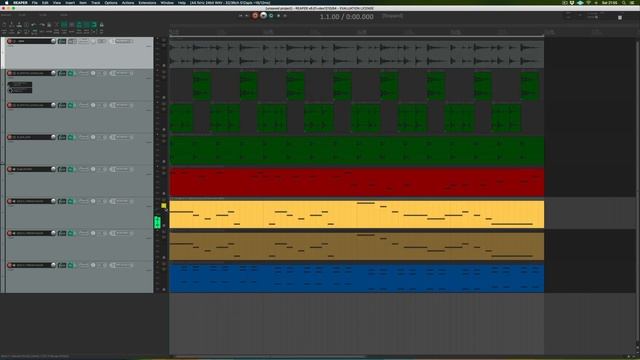
Task: Toggle the lock icon in main toolbar
Action: pyautogui.click(x=101, y=24)
